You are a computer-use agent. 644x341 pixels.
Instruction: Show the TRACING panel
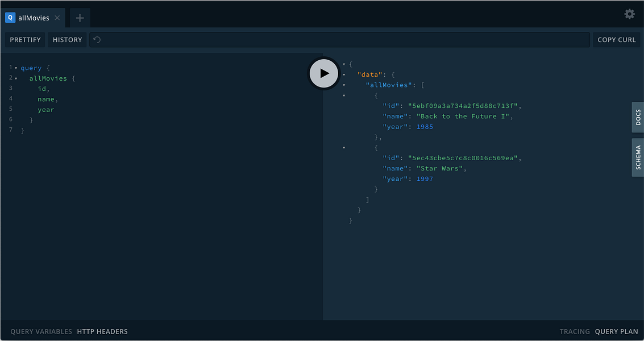tap(575, 331)
